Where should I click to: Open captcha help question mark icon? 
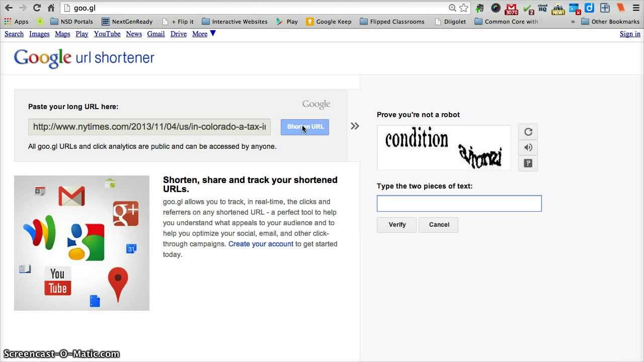point(528,163)
